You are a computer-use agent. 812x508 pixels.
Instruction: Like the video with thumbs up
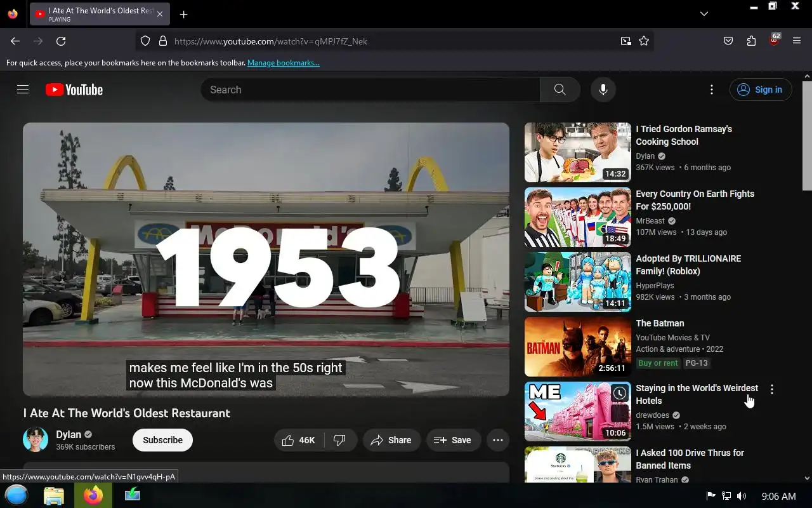[x=299, y=440]
